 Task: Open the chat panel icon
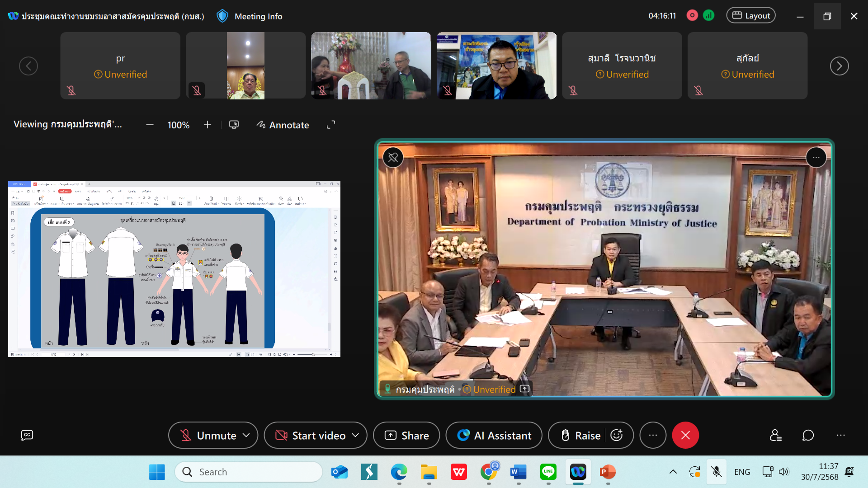(x=808, y=435)
